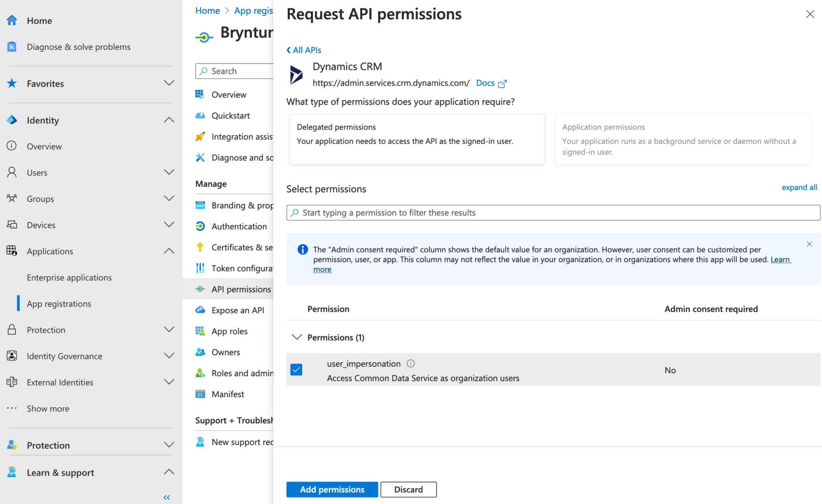Open Diagnose & solve problems icon
This screenshot has width=822, height=504.
coord(12,47)
